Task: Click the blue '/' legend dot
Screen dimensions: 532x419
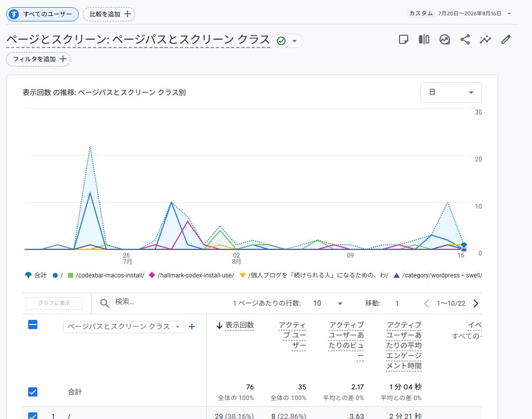Action: tap(55, 275)
